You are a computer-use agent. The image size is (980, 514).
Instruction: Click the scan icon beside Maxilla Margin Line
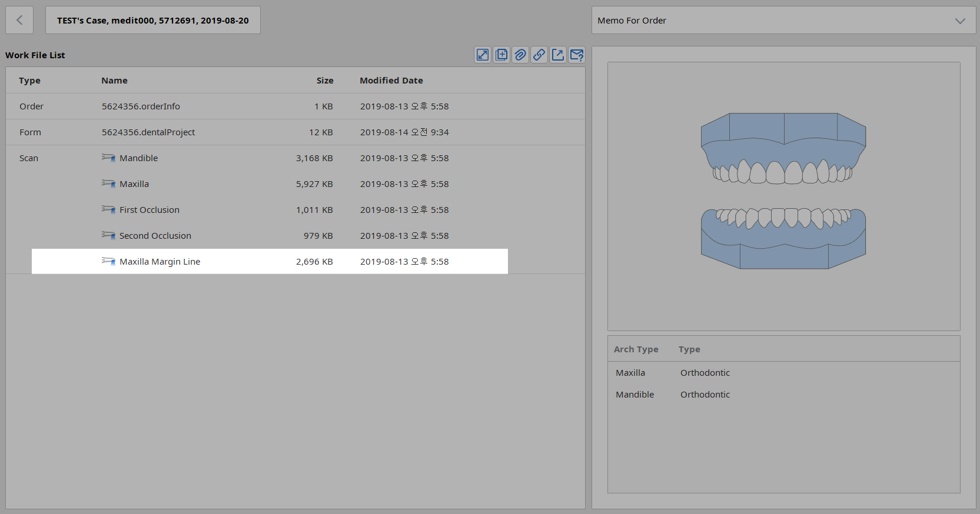pos(108,261)
